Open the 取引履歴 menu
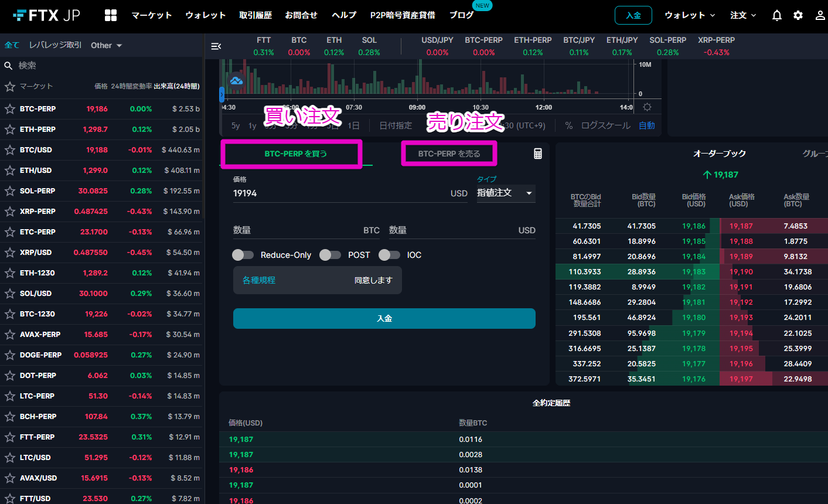828x504 pixels. tap(255, 15)
